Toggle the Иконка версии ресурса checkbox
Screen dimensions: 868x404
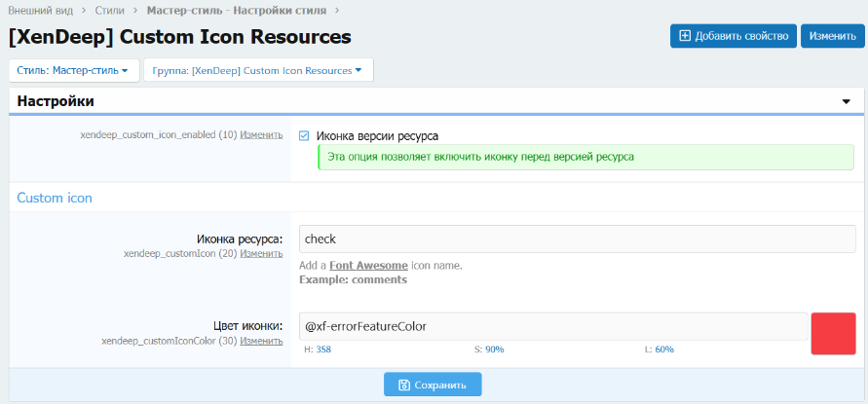pyautogui.click(x=304, y=136)
